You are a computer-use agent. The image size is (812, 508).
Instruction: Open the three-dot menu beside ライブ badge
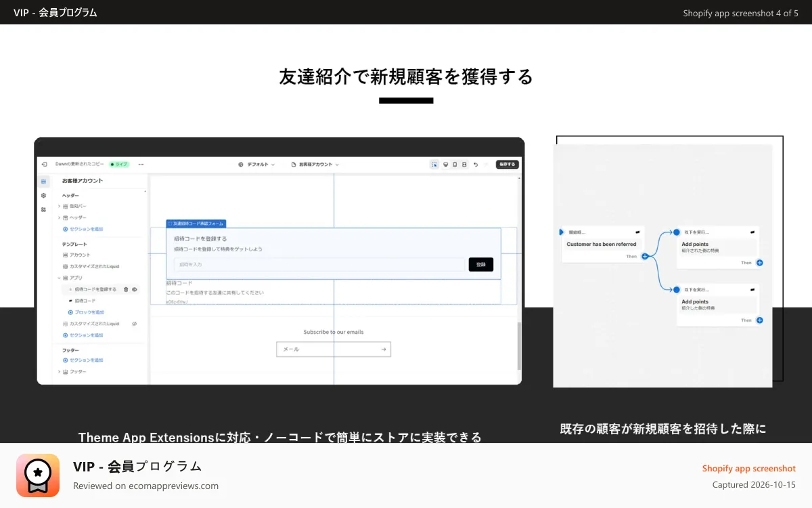141,164
